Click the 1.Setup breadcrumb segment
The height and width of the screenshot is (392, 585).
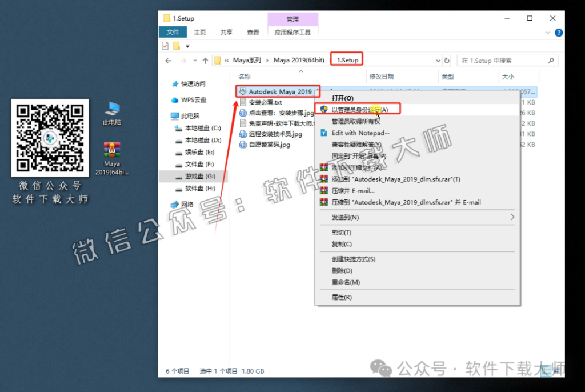(x=347, y=60)
